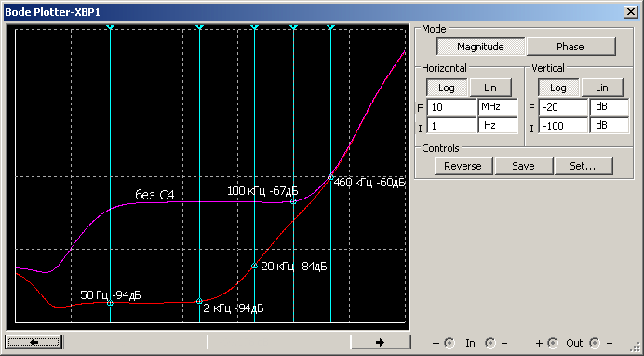The width and height of the screenshot is (644, 356).
Task: Click the Out positive terminal connector
Action: click(553, 343)
